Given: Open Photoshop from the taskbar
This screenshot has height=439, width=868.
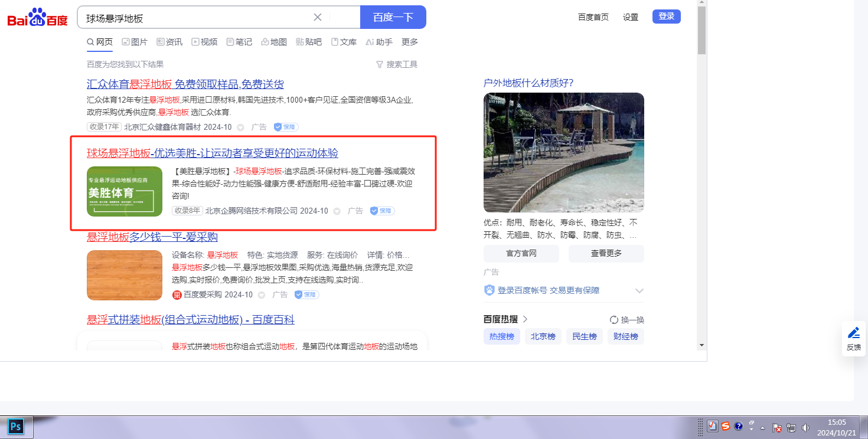Looking at the screenshot, I should coord(16,426).
